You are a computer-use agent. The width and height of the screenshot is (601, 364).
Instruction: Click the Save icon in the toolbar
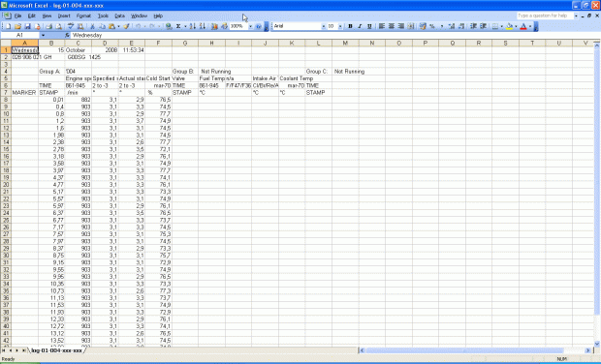coord(27,26)
